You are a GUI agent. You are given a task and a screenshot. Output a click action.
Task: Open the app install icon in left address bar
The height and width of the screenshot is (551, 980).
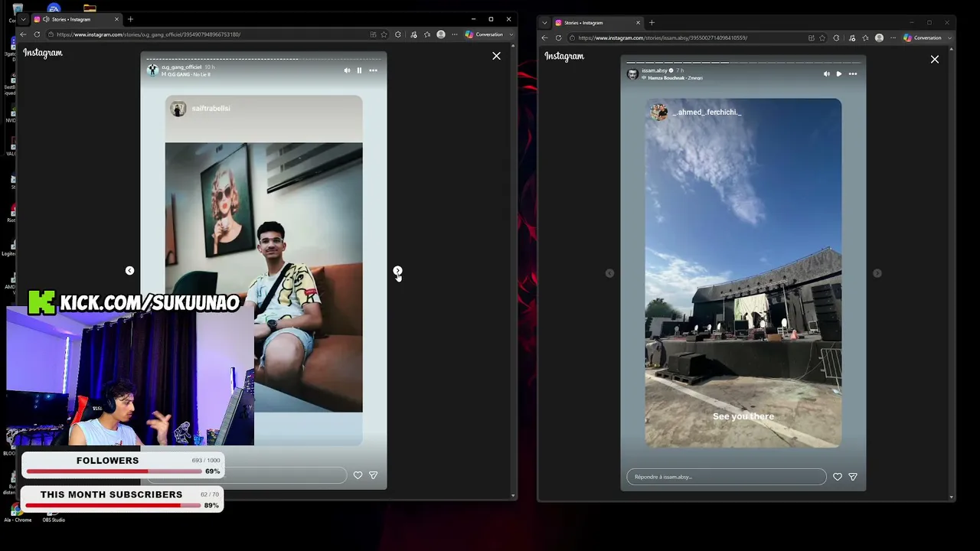pos(373,34)
